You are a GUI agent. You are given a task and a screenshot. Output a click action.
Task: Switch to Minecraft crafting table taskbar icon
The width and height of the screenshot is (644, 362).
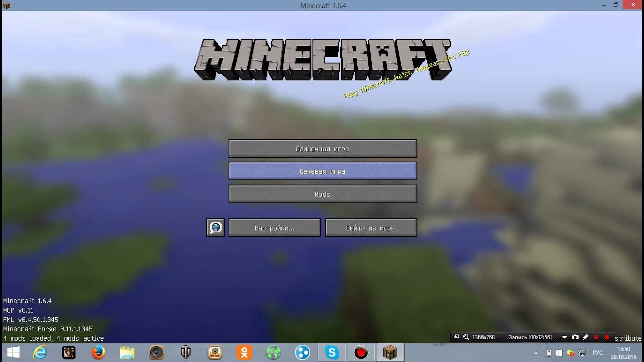390,352
